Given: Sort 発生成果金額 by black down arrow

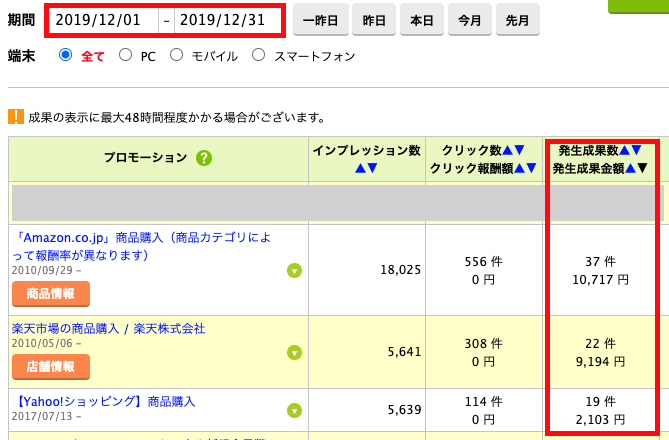Looking at the screenshot, I should click(642, 168).
